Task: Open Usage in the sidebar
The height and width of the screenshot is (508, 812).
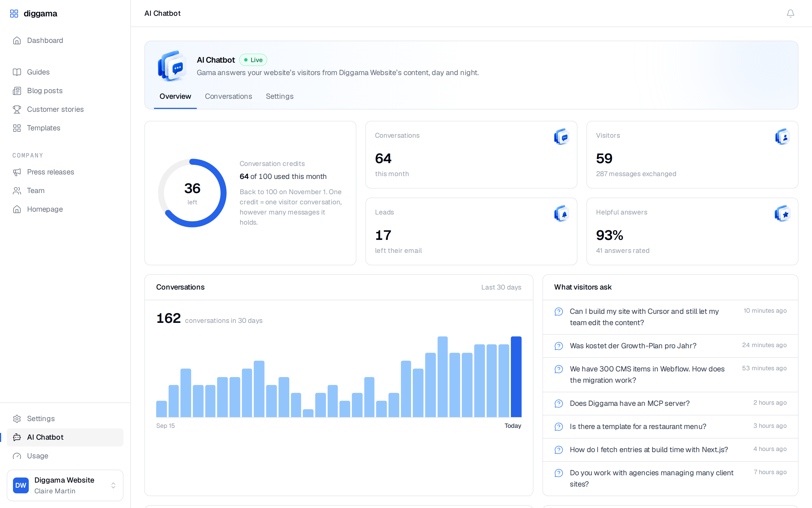Action: pyautogui.click(x=65, y=456)
